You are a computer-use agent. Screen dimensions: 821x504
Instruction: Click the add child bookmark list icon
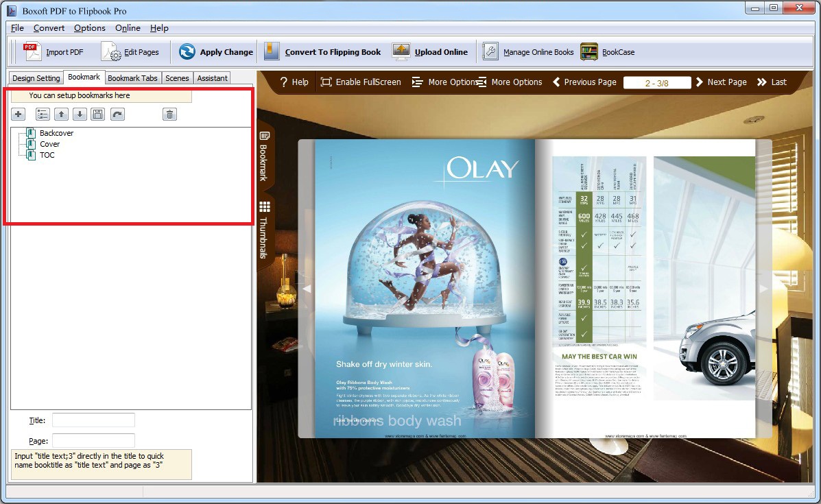(x=43, y=114)
